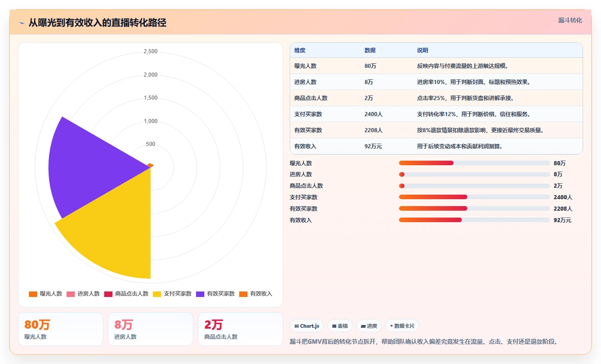Viewport: 601px width, 364px height.
Task: Click the 2,000 axis tick label
Action: pos(151,75)
